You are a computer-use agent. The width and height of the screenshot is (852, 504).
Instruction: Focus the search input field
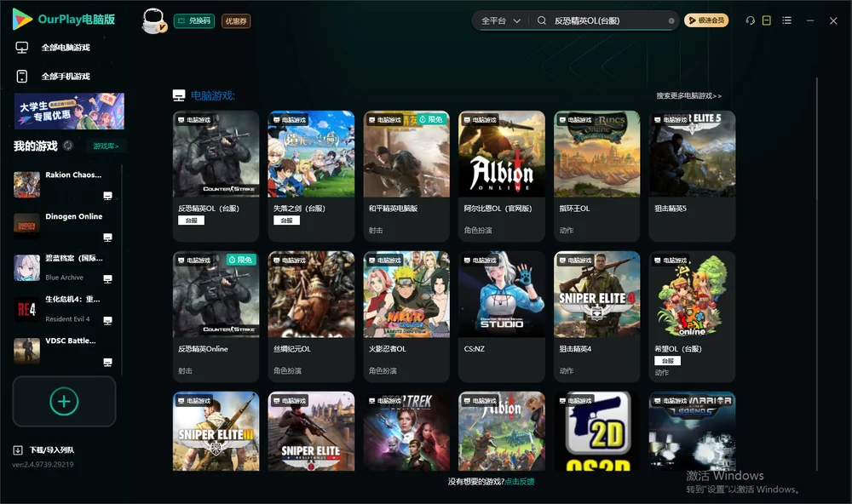tap(608, 20)
